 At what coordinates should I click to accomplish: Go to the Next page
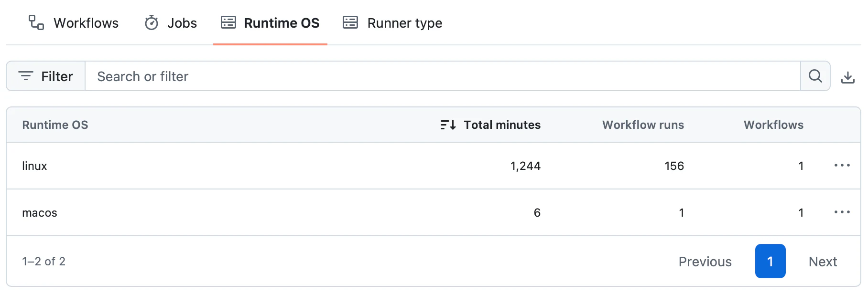[823, 262]
